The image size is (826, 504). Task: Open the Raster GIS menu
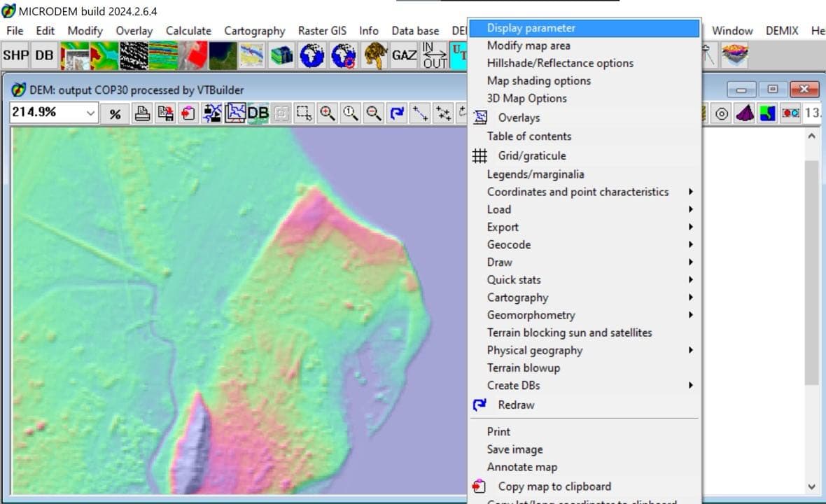(x=322, y=31)
